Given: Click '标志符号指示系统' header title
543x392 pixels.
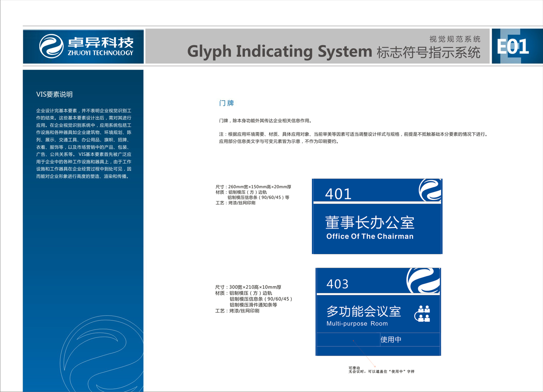Looking at the screenshot, I should [429, 52].
